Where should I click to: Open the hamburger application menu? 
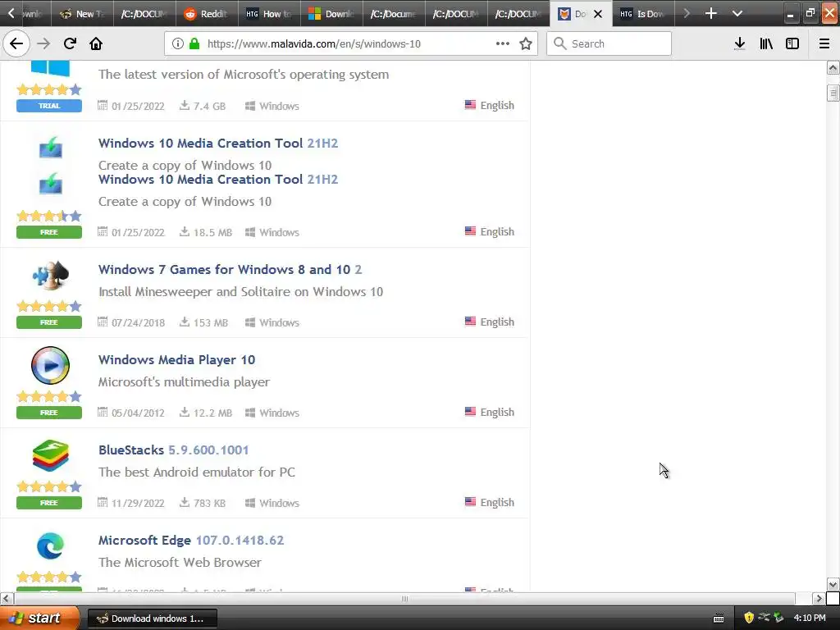(x=824, y=43)
